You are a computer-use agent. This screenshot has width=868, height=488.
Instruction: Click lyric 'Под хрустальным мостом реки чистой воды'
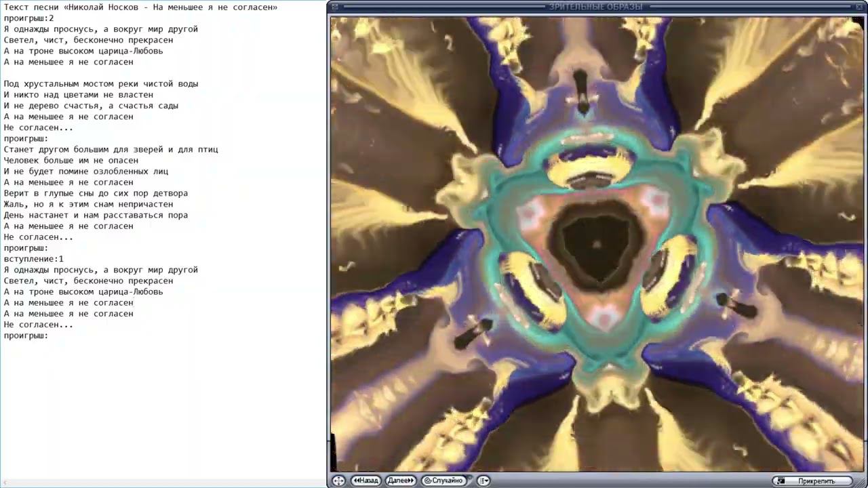pos(101,84)
